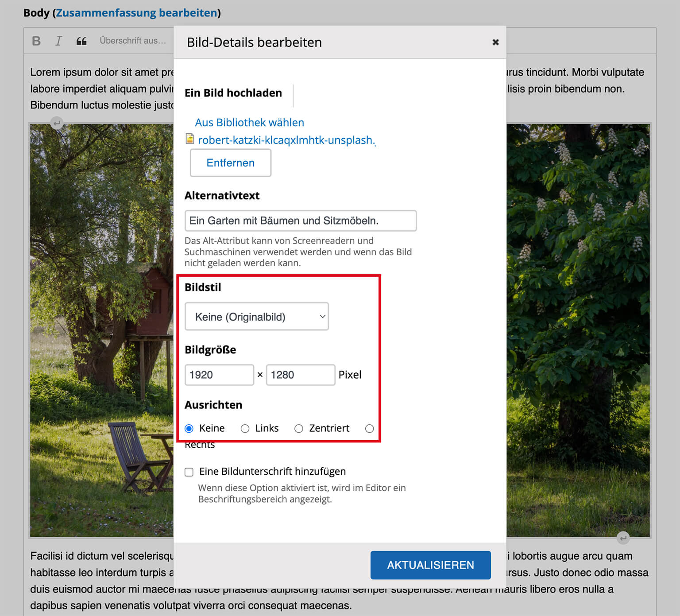Screen dimensions: 680x616
Task: Edit the Alternativtext input field
Action: pyautogui.click(x=301, y=221)
